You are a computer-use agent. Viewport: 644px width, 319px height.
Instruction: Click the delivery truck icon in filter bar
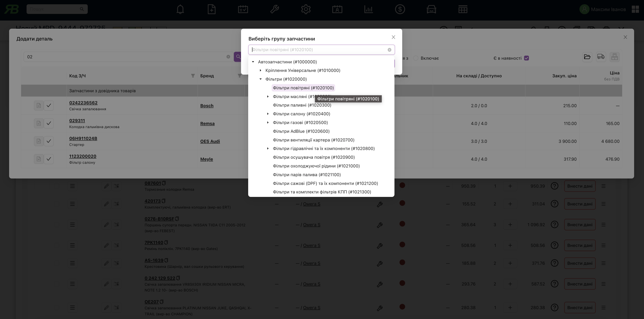pyautogui.click(x=601, y=57)
